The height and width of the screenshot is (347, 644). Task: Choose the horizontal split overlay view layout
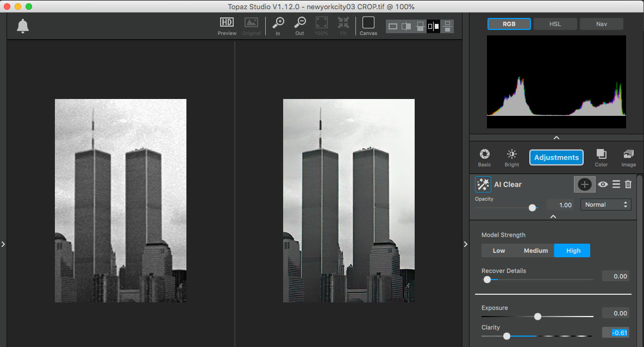420,27
